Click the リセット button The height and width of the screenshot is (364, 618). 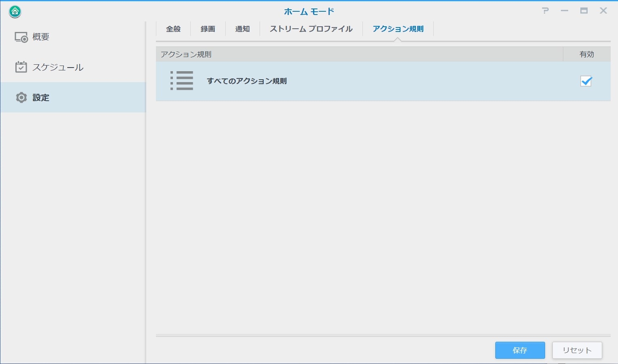pyautogui.click(x=577, y=350)
